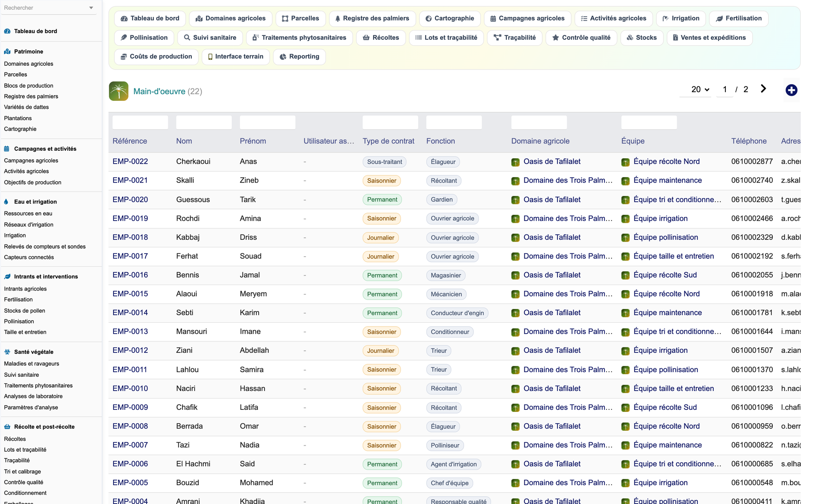Open Blocs de production in sidebar
The width and height of the screenshot is (815, 504).
coord(28,85)
